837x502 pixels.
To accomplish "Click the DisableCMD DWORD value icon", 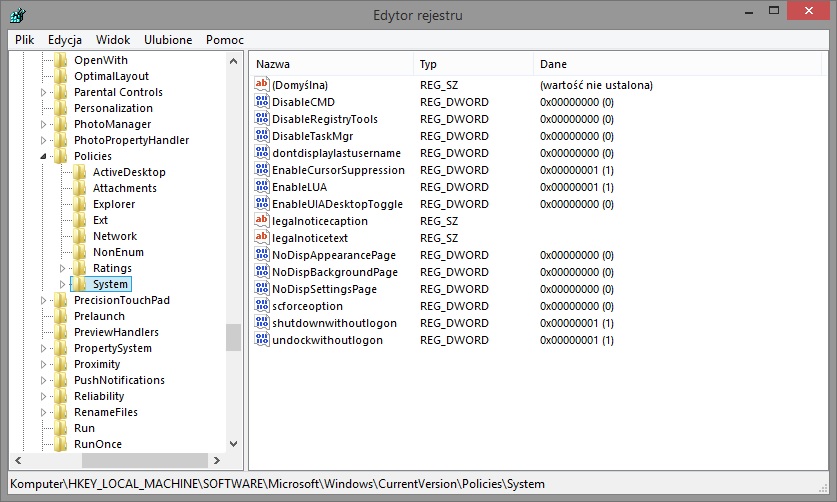I will 262,101.
